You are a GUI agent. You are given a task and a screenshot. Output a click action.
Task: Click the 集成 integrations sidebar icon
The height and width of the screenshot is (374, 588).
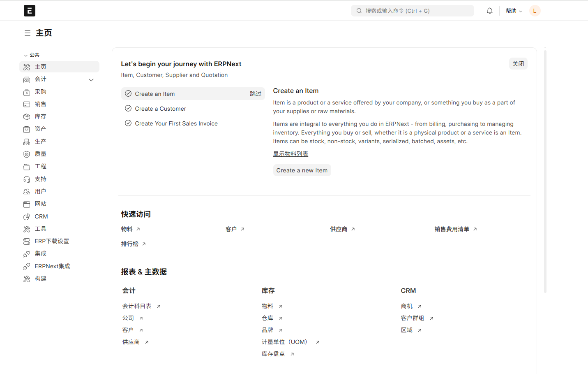27,254
